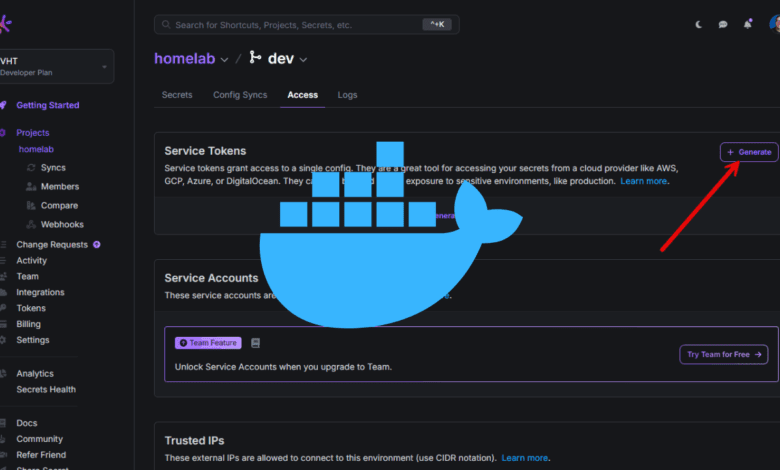Image resolution: width=780 pixels, height=470 pixels.
Task: Open Settings in the sidebar
Action: point(33,340)
